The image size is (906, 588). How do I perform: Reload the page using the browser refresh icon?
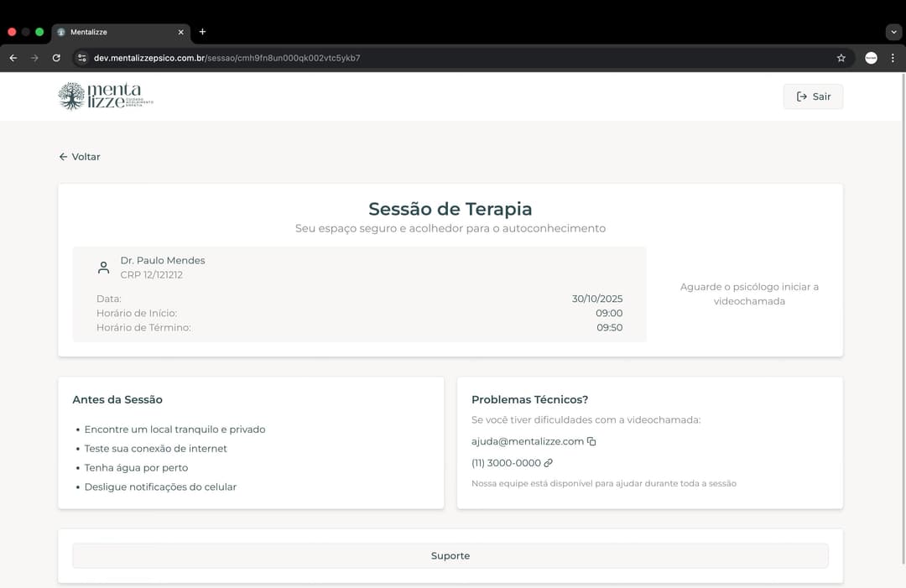56,58
